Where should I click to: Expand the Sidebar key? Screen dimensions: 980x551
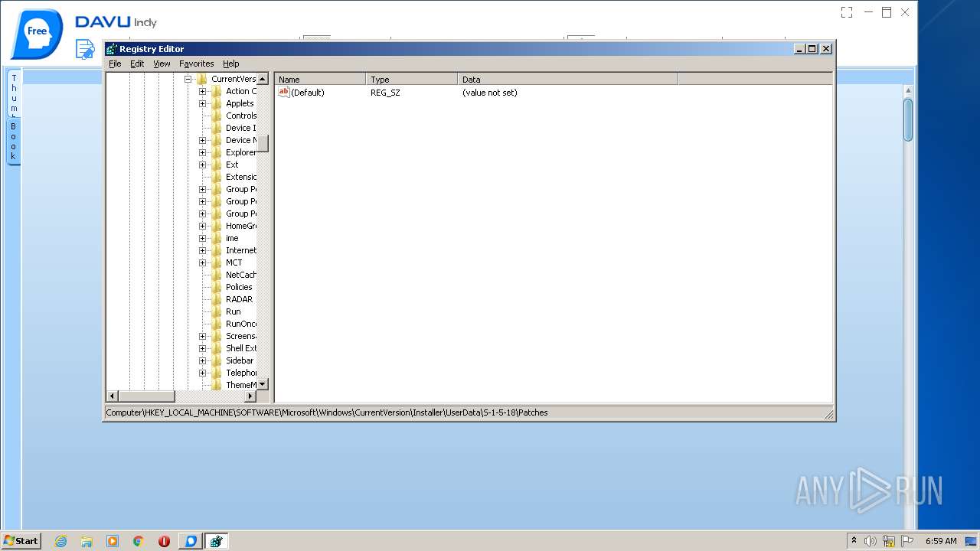(x=202, y=360)
